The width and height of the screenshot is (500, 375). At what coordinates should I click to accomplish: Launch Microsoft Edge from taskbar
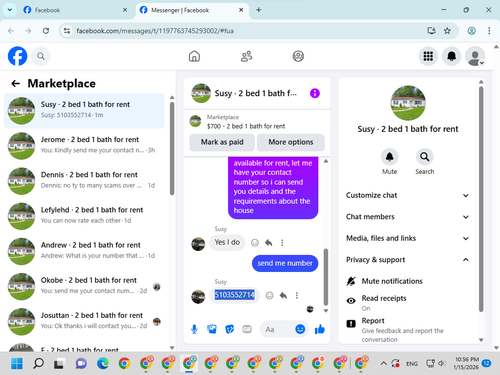(103, 363)
